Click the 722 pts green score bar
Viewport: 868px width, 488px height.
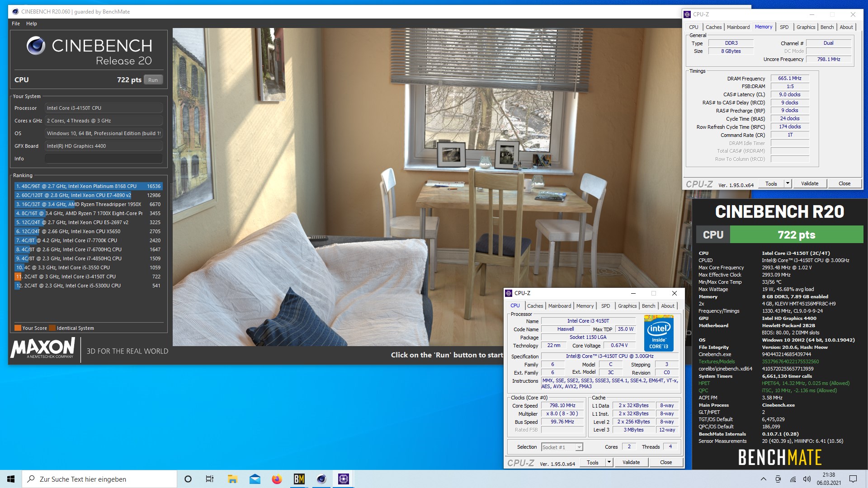pyautogui.click(x=797, y=235)
